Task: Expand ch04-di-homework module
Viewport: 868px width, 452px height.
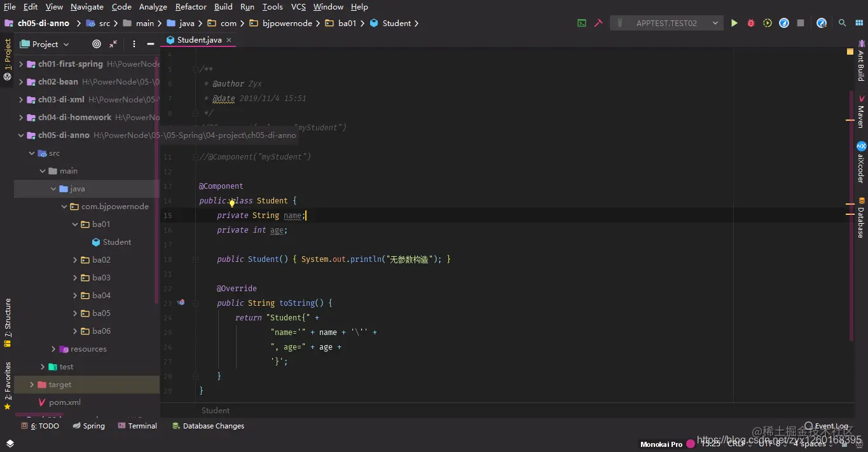Action: (x=21, y=118)
